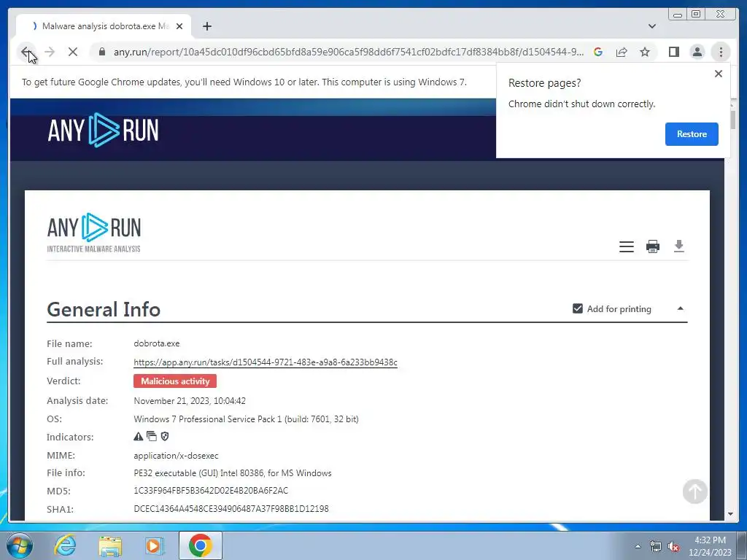The image size is (747, 560).
Task: Open the Chrome profile icon
Action: click(x=697, y=52)
